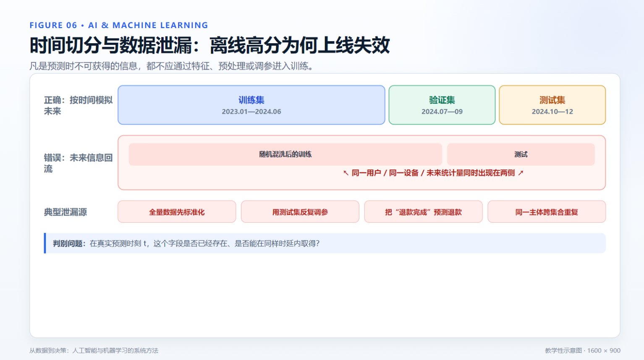Click the row label 错误：未来信息回流
644x360 pixels.
(78, 163)
